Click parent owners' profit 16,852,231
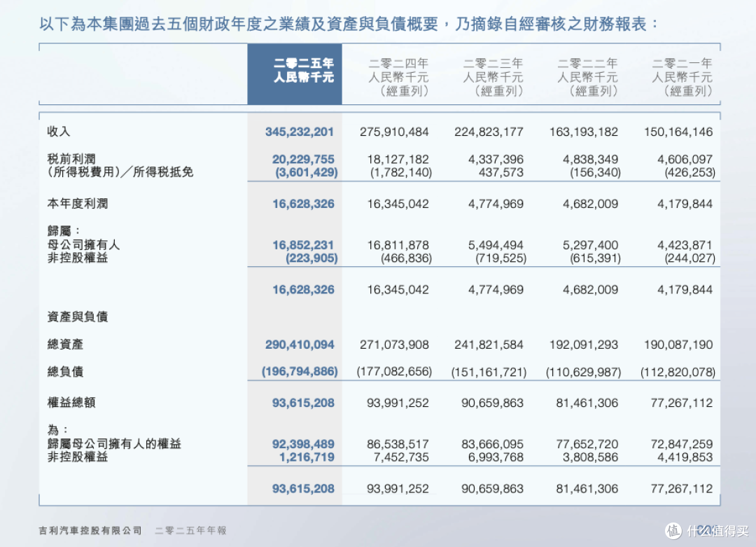 pyautogui.click(x=303, y=245)
